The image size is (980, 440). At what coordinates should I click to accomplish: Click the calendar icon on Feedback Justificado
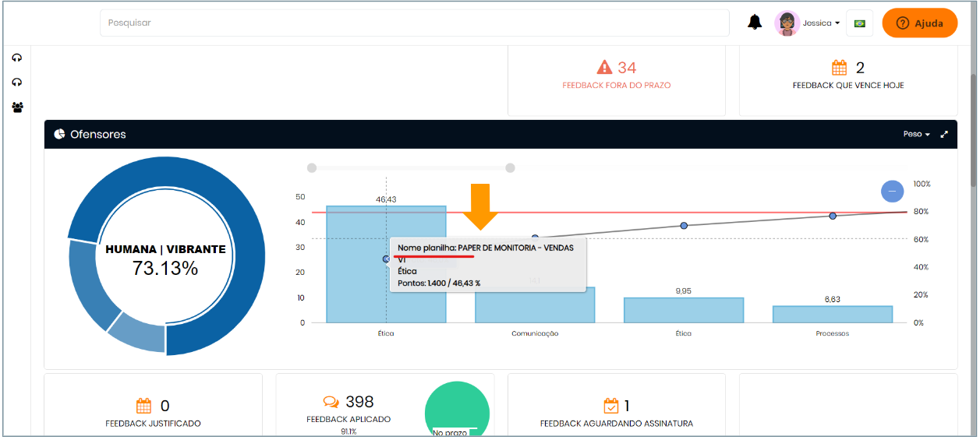(x=143, y=406)
